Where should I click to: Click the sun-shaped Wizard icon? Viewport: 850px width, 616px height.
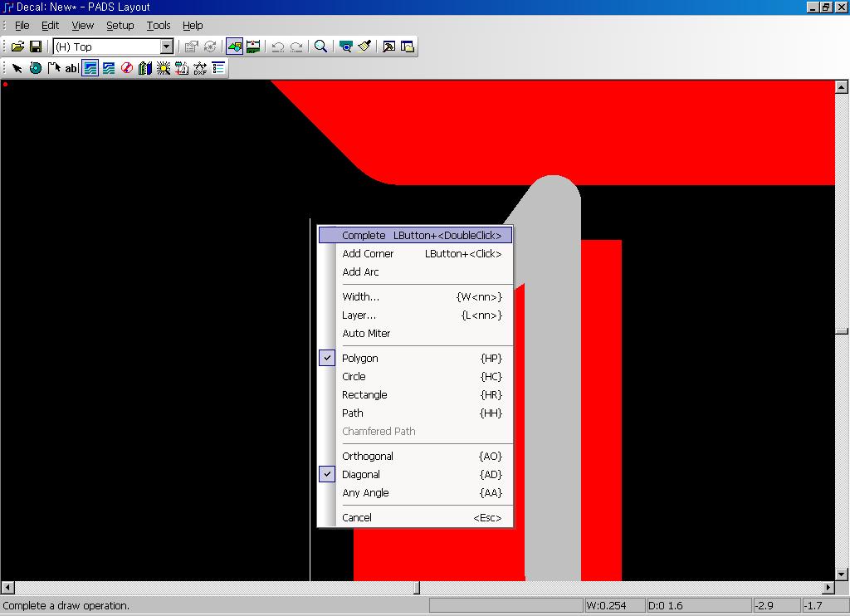164,68
